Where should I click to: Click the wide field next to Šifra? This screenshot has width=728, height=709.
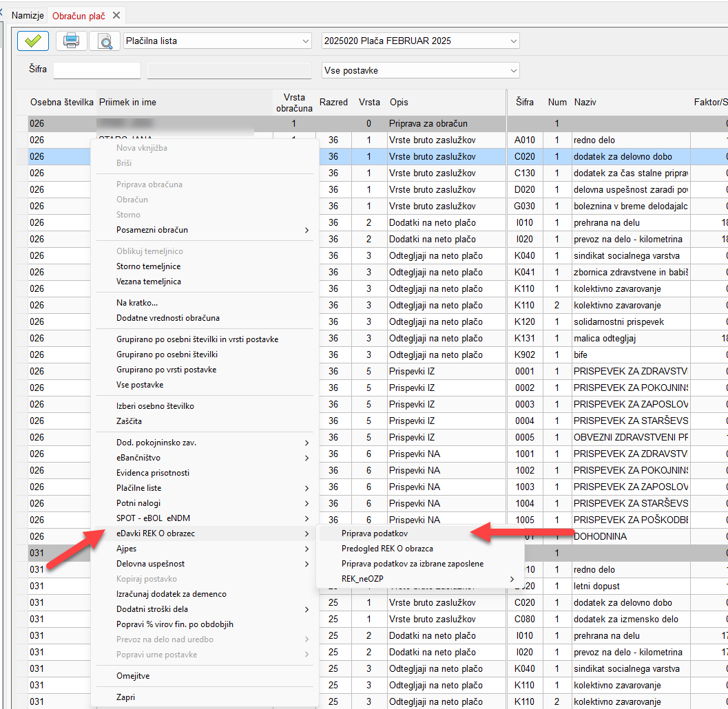coord(229,70)
